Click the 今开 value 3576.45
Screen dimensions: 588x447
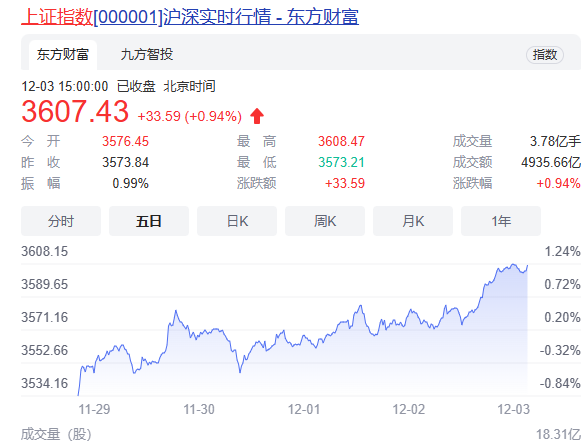(125, 141)
